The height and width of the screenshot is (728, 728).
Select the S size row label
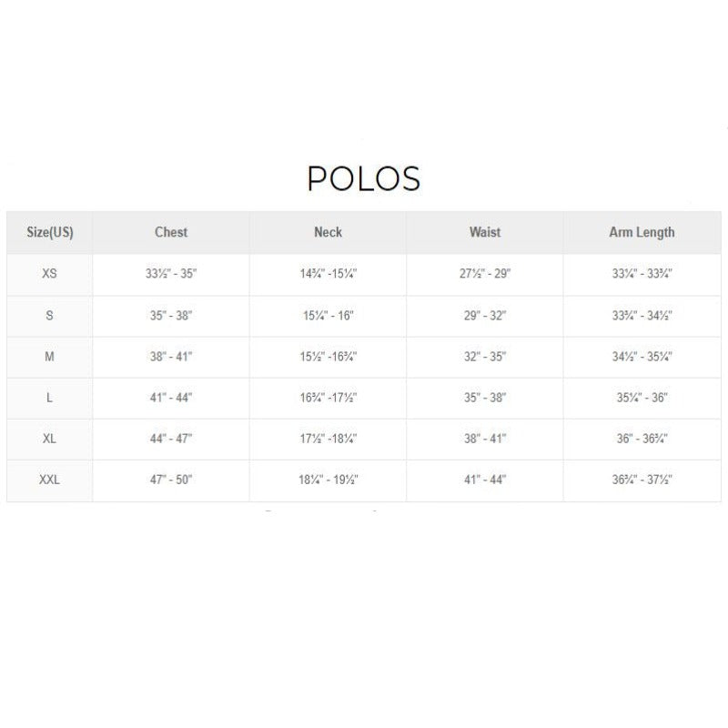[x=50, y=316]
